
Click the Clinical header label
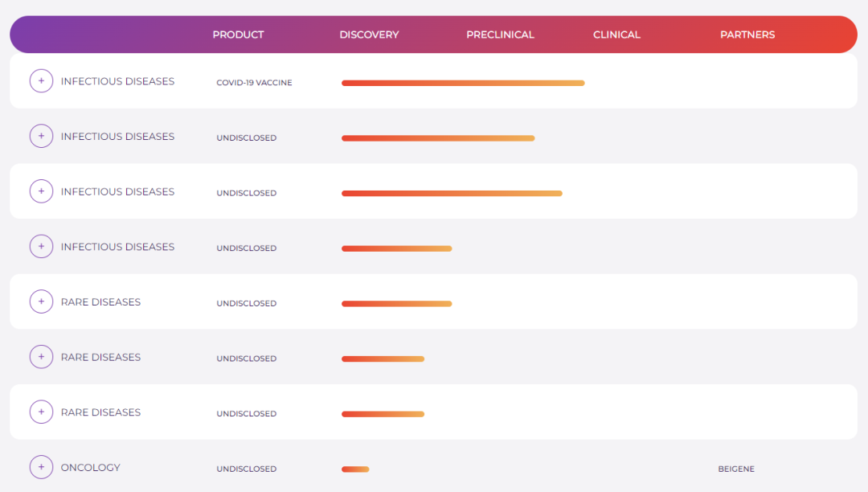tap(616, 35)
